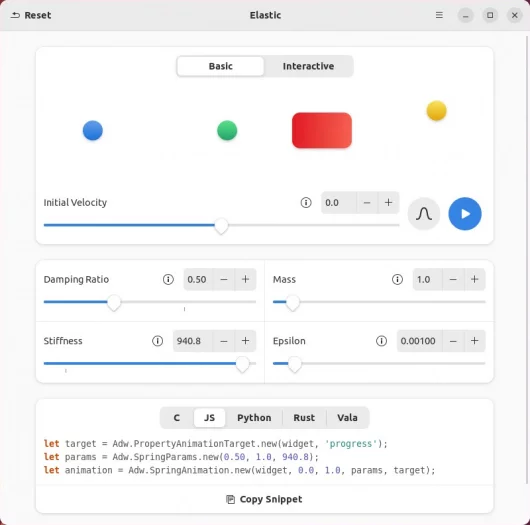Open the hamburger main menu
The image size is (530, 525).
point(439,15)
